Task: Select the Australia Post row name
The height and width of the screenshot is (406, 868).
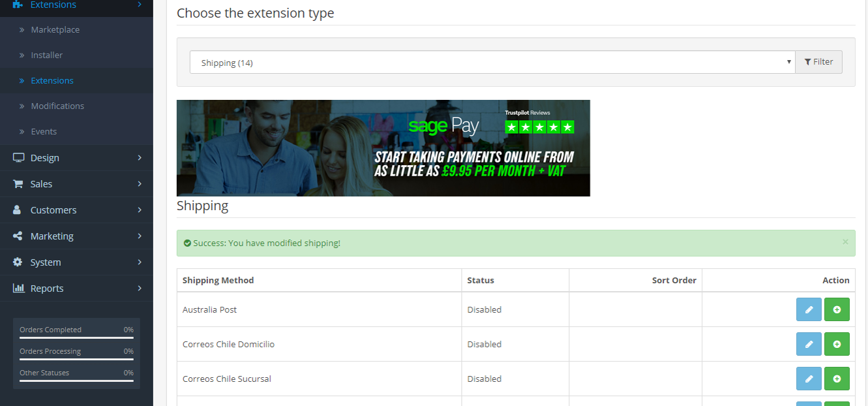Action: pos(209,310)
